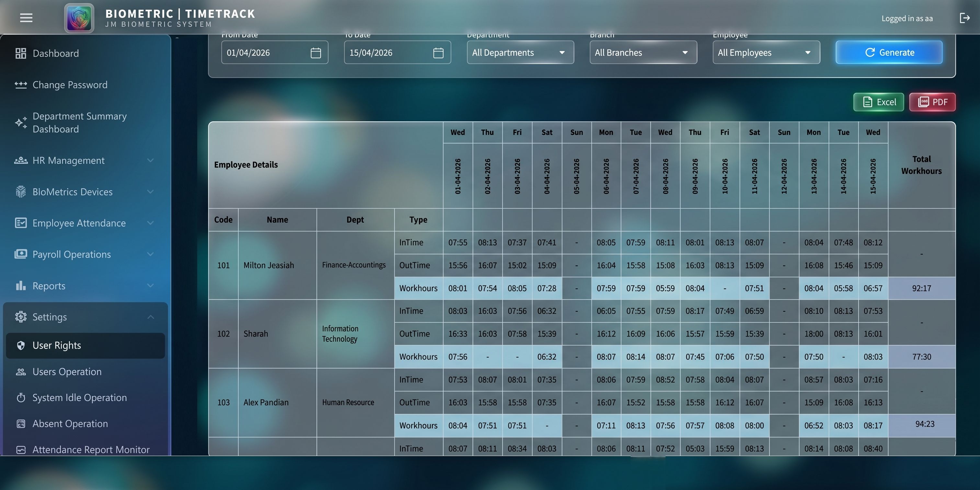Click the Change Password icon
This screenshot has height=490, width=980.
[x=20, y=84]
